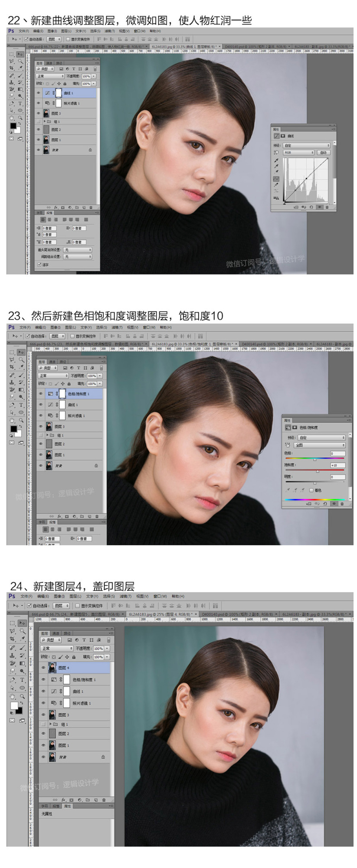This screenshot has width=357, height=868.
Task: Click the Quick Mask icon in step 24 toolbox
Action: 13,720
